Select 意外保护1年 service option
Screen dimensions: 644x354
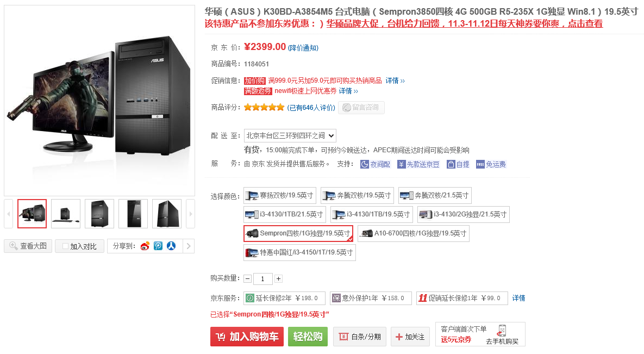(x=371, y=298)
